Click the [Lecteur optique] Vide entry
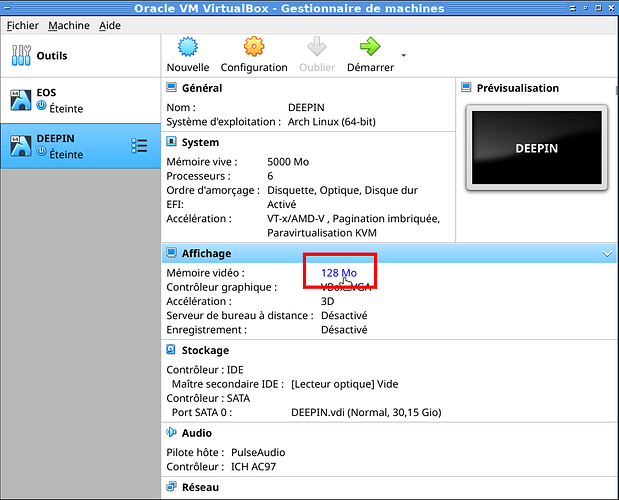This screenshot has height=500, width=619. pos(344,384)
